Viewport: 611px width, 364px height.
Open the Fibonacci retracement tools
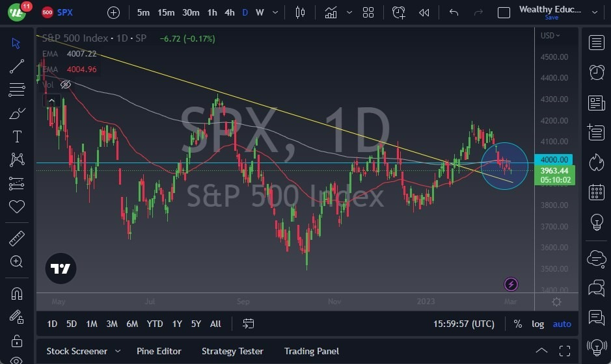[17, 90]
